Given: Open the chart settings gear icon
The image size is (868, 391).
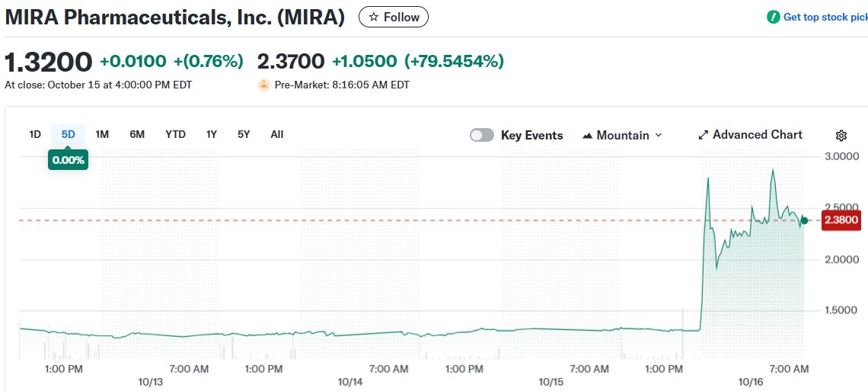Looking at the screenshot, I should (x=841, y=136).
